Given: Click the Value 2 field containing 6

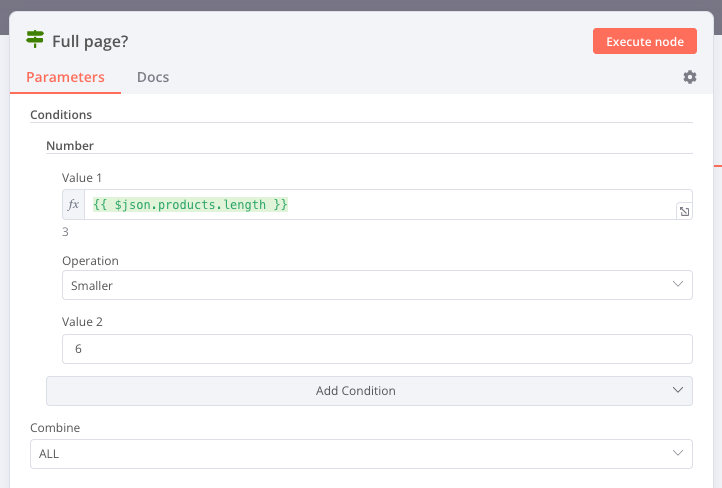Looking at the screenshot, I should (x=377, y=349).
